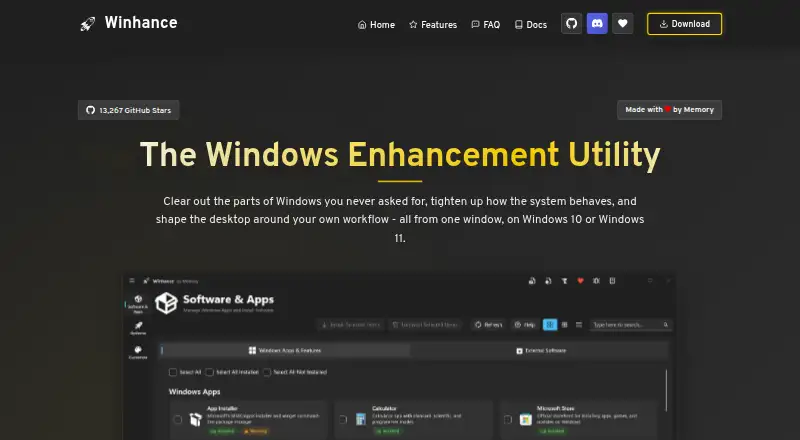Click the white heart sponsor button
Image resolution: width=800 pixels, height=440 pixels.
pos(622,23)
